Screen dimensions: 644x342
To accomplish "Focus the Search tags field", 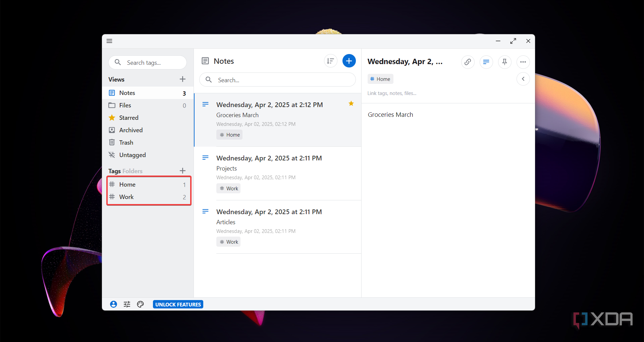I will coord(148,62).
